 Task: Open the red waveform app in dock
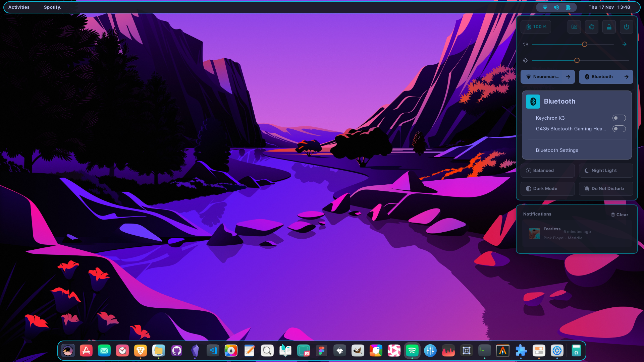(448, 351)
